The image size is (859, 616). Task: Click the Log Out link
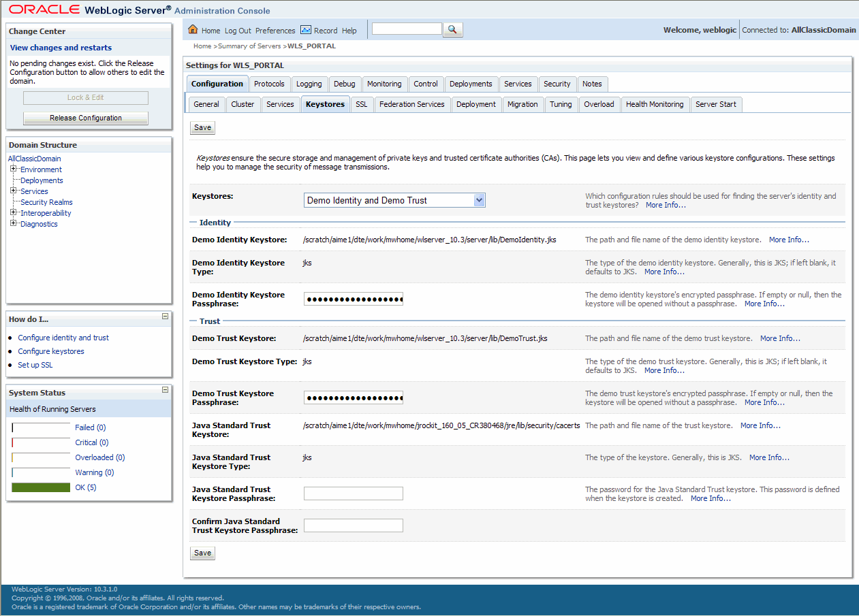click(238, 31)
